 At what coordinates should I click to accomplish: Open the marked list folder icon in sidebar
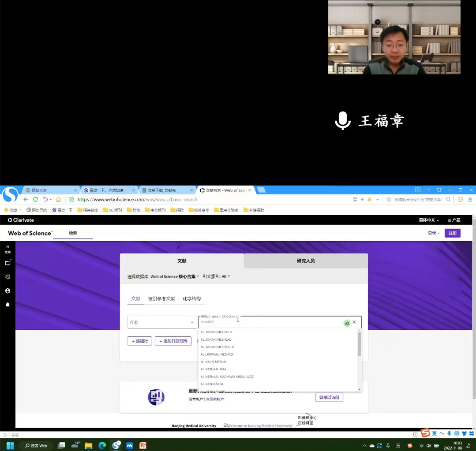8,263
